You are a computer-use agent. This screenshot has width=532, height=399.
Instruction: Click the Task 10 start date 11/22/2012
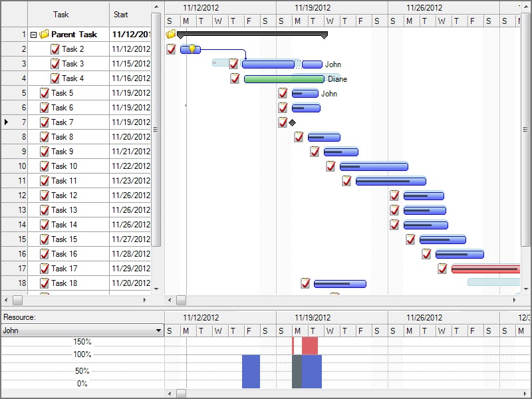coord(130,166)
